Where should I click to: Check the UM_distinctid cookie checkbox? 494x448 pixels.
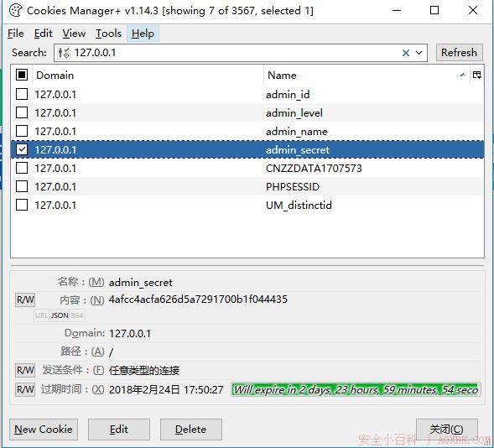pos(22,205)
